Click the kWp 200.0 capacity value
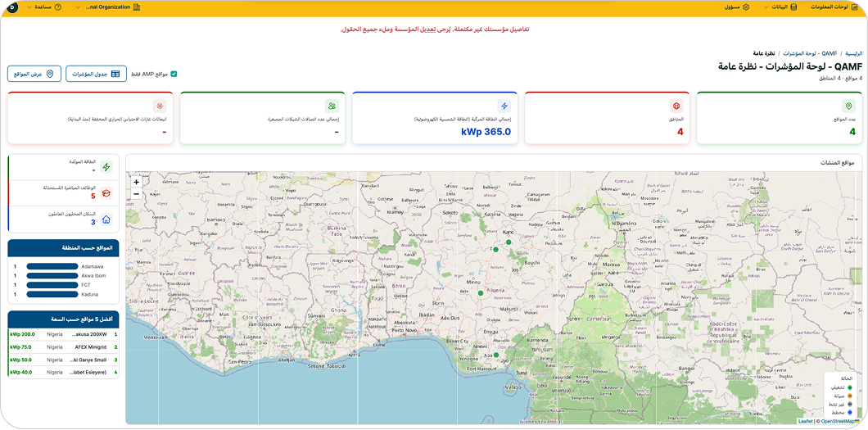Image resolution: width=868 pixels, height=430 pixels. pyautogui.click(x=22, y=334)
